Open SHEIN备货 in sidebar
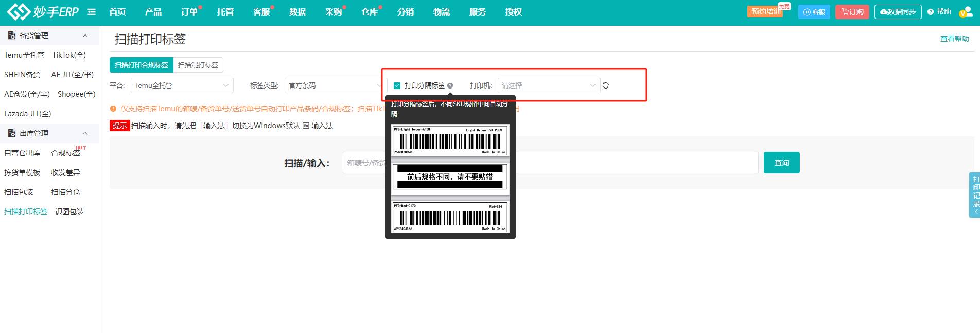The width and height of the screenshot is (980, 333). [22, 75]
